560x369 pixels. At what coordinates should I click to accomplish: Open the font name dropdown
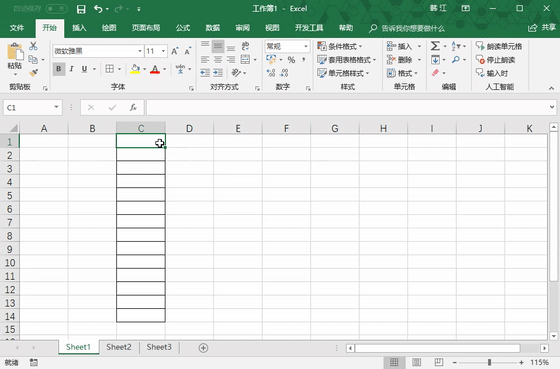(x=140, y=51)
